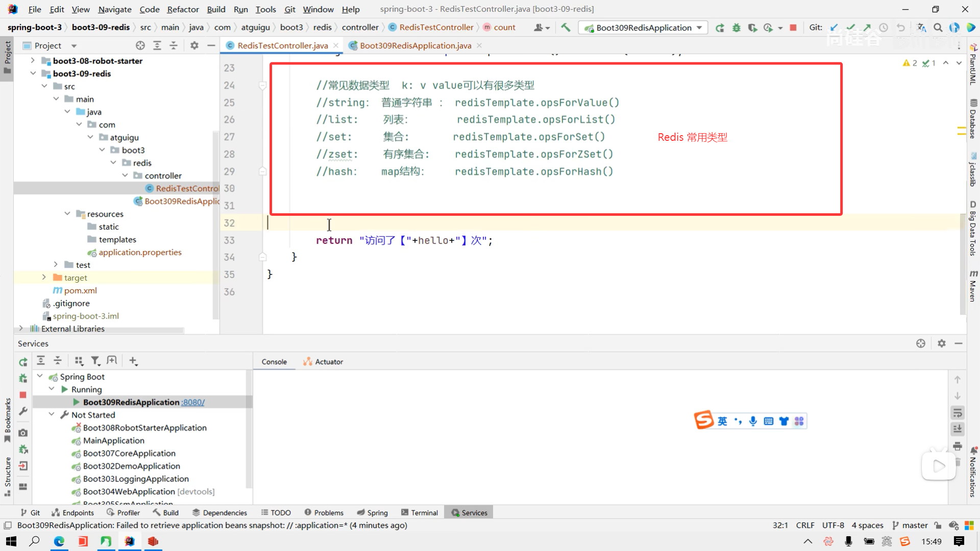Expand the target folder
The width and height of the screenshot is (980, 551).
click(44, 278)
